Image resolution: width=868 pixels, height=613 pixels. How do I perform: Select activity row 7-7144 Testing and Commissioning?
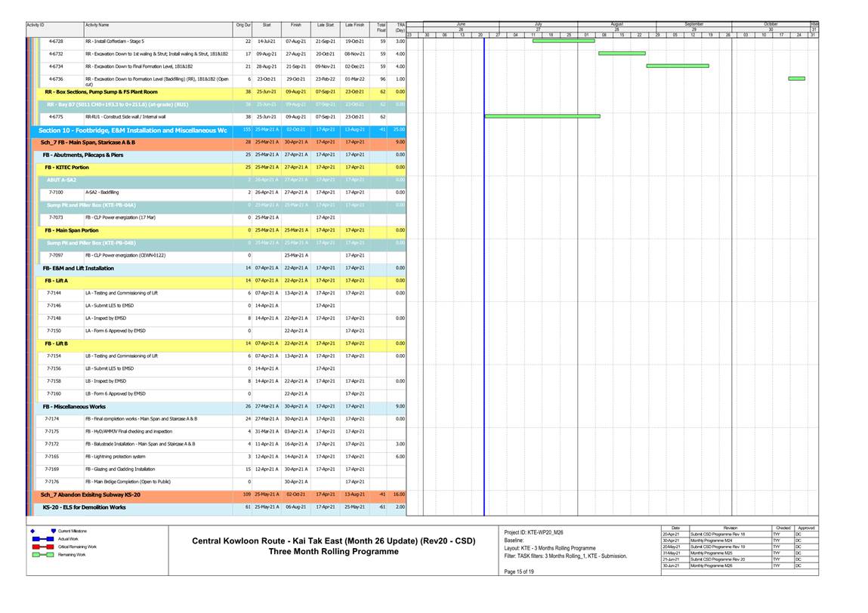tap(121, 292)
